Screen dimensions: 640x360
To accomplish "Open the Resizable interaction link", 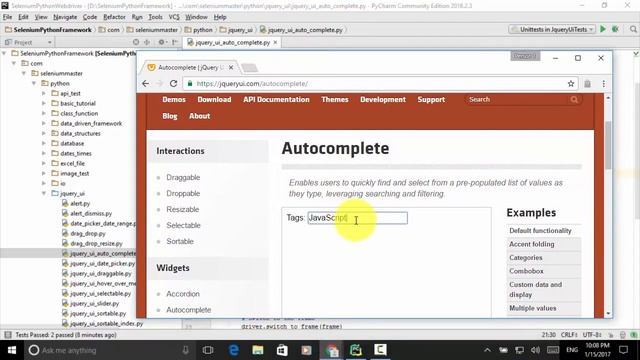I will (x=183, y=209).
